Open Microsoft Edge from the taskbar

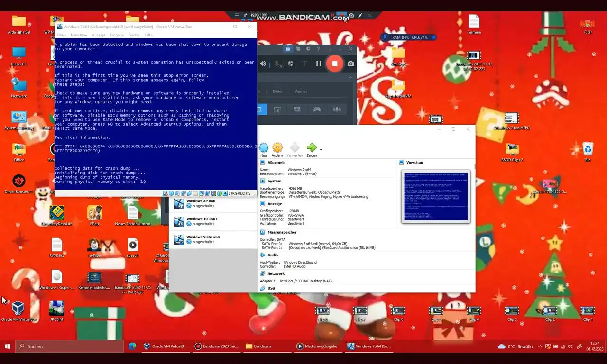[x=132, y=346]
